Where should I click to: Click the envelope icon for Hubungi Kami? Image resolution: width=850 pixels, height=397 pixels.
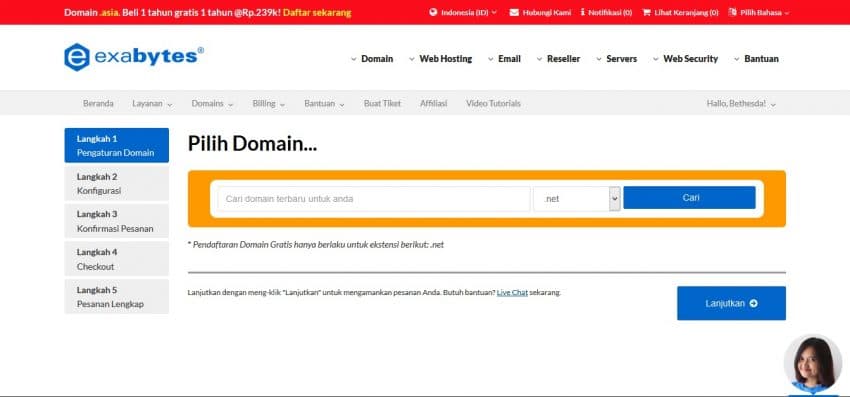pyautogui.click(x=514, y=12)
